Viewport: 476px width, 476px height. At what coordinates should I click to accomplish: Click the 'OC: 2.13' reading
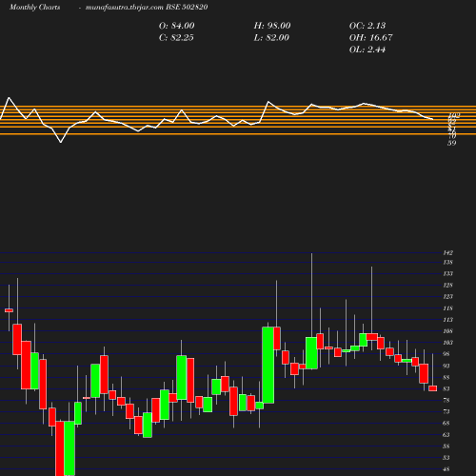367,26
